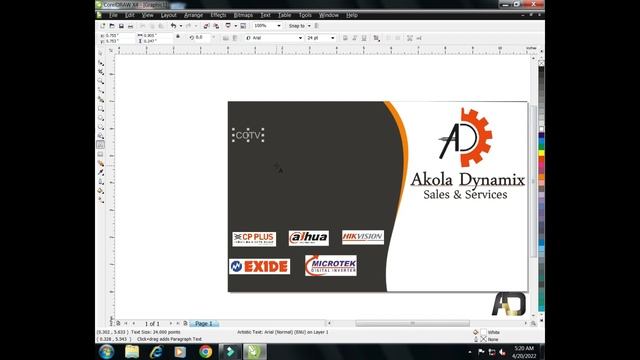
Task: Open Windows Explorer folder from taskbar
Action: [x=132, y=352]
